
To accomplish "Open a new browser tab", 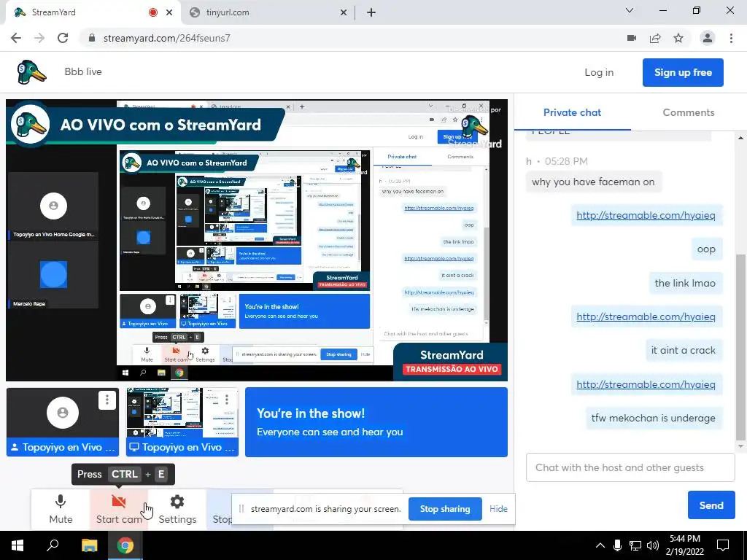I will click(371, 12).
